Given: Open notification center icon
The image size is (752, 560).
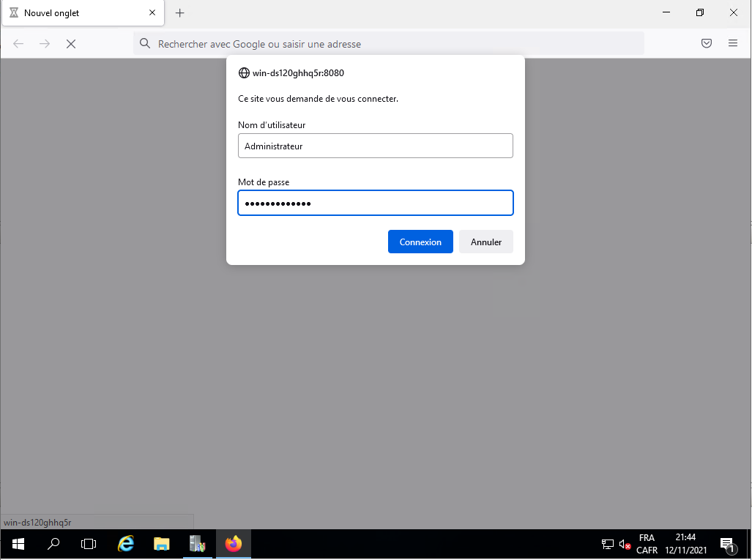Looking at the screenshot, I should click(x=728, y=544).
